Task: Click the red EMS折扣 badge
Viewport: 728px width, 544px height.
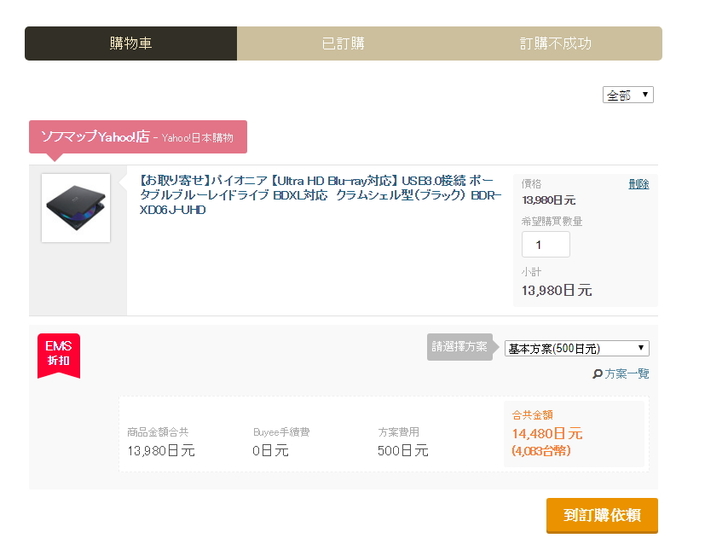Action: [58, 353]
